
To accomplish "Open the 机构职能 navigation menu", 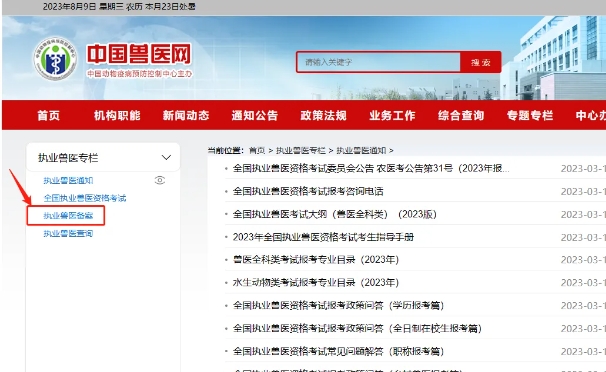I will point(117,116).
